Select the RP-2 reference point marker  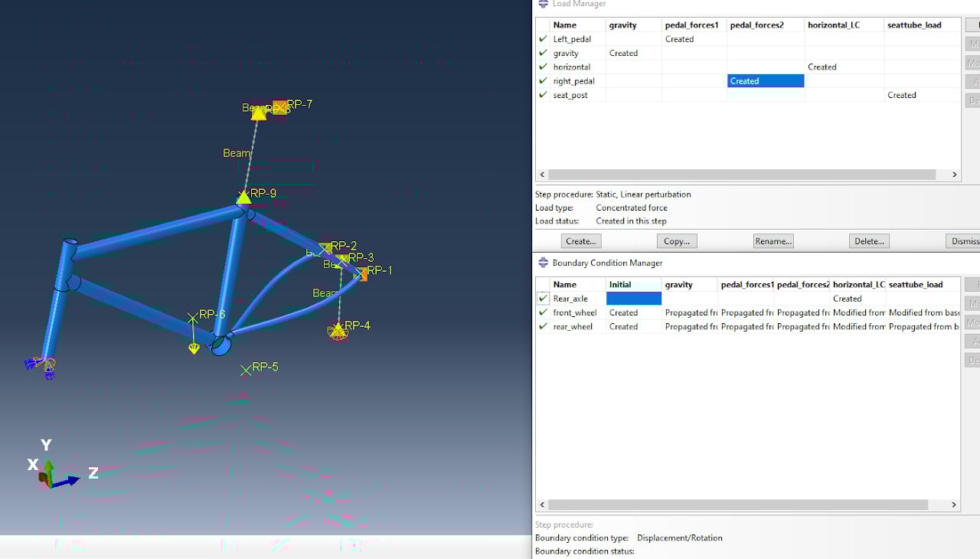coord(325,247)
